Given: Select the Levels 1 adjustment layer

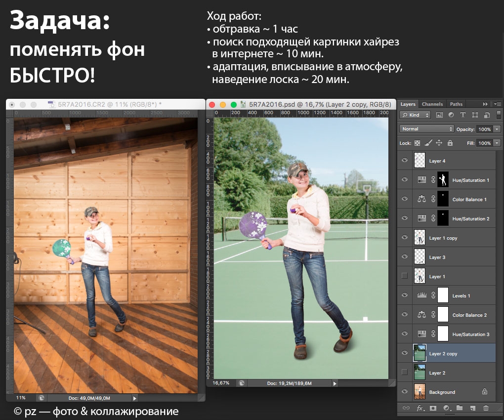Looking at the screenshot, I should point(461,295).
